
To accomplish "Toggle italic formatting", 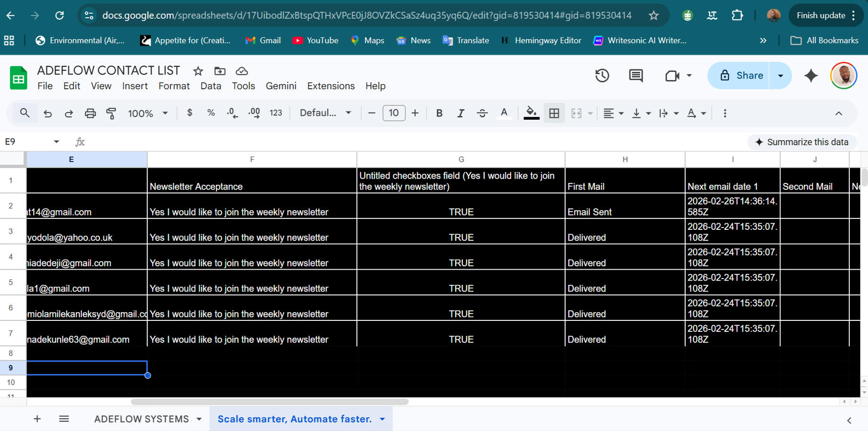I will [460, 113].
